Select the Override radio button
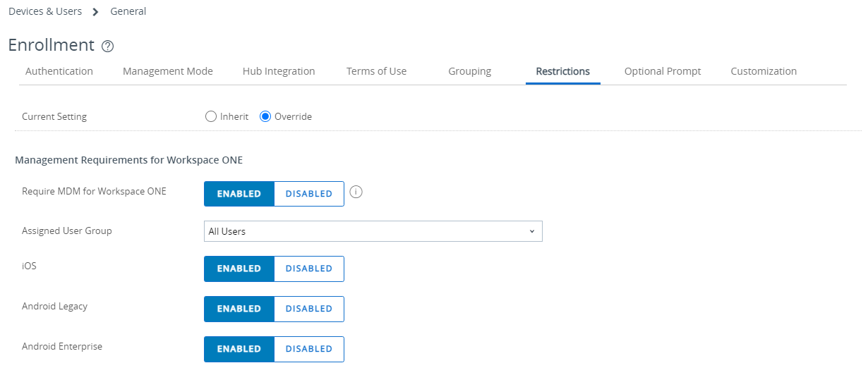This screenshot has height=375, width=868. point(265,116)
